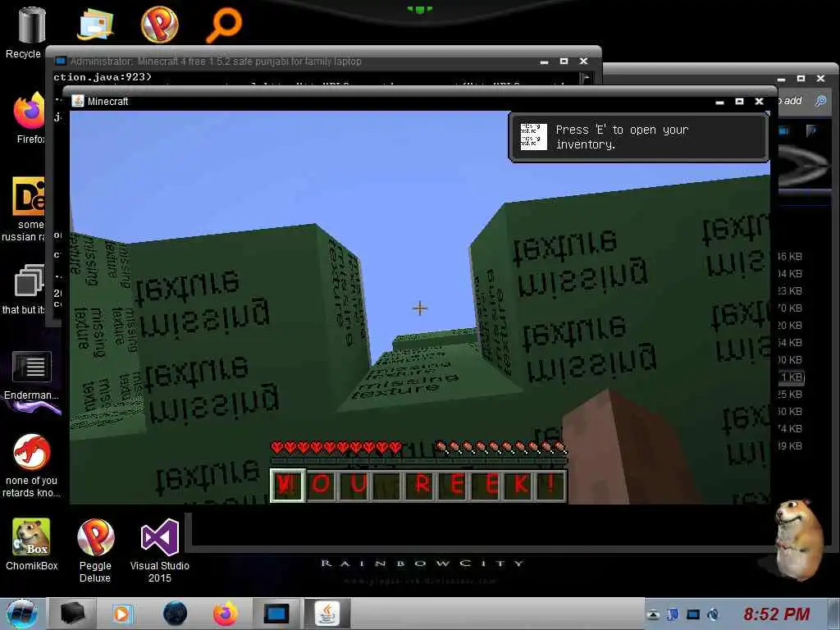
Task: Open the volume tray icon
Action: (713, 614)
